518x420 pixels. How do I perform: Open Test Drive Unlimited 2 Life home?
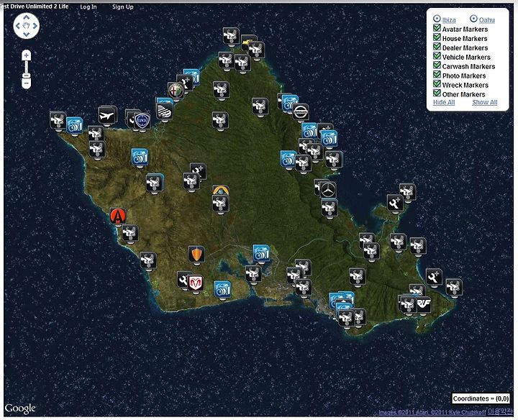tap(36, 6)
